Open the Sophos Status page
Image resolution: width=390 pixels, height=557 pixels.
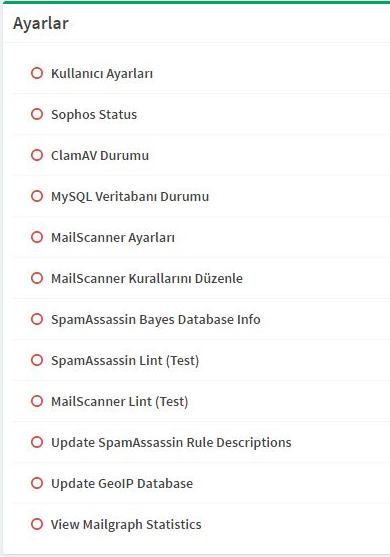(94, 115)
